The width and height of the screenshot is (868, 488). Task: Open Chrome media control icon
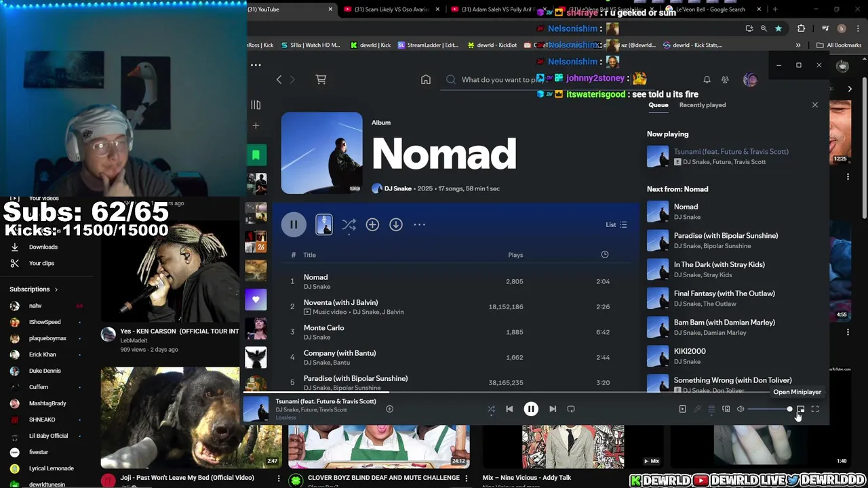[x=825, y=28]
